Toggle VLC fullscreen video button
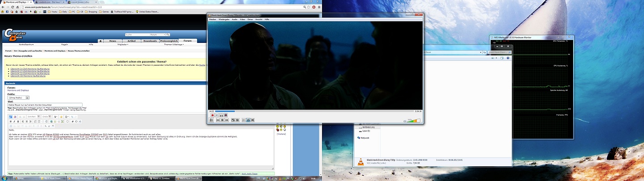644x181 pixels. 233,120
